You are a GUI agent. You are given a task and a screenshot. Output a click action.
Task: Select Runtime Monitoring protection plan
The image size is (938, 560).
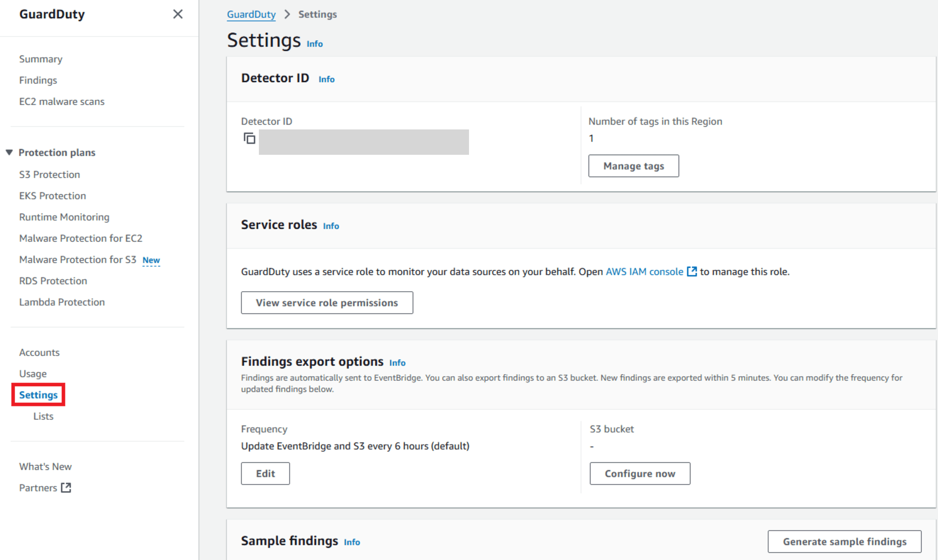click(x=64, y=217)
